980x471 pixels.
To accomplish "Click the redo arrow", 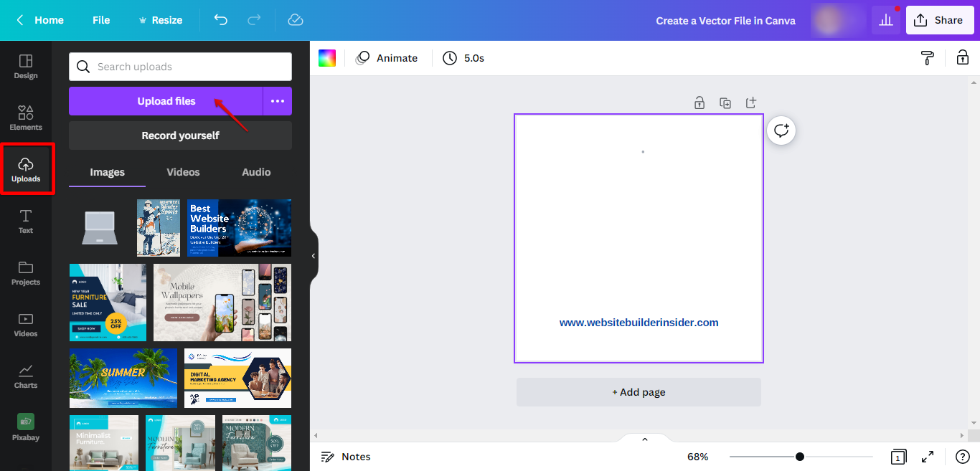I will 254,20.
